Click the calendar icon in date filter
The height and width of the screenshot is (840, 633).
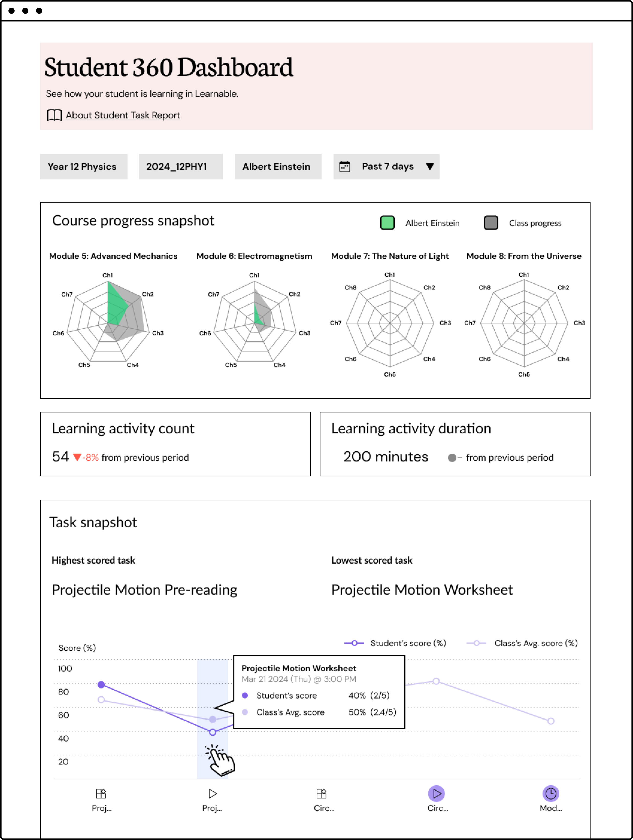345,166
